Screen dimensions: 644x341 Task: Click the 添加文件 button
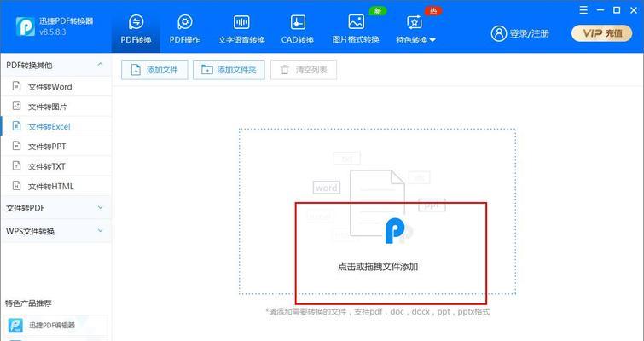point(154,70)
